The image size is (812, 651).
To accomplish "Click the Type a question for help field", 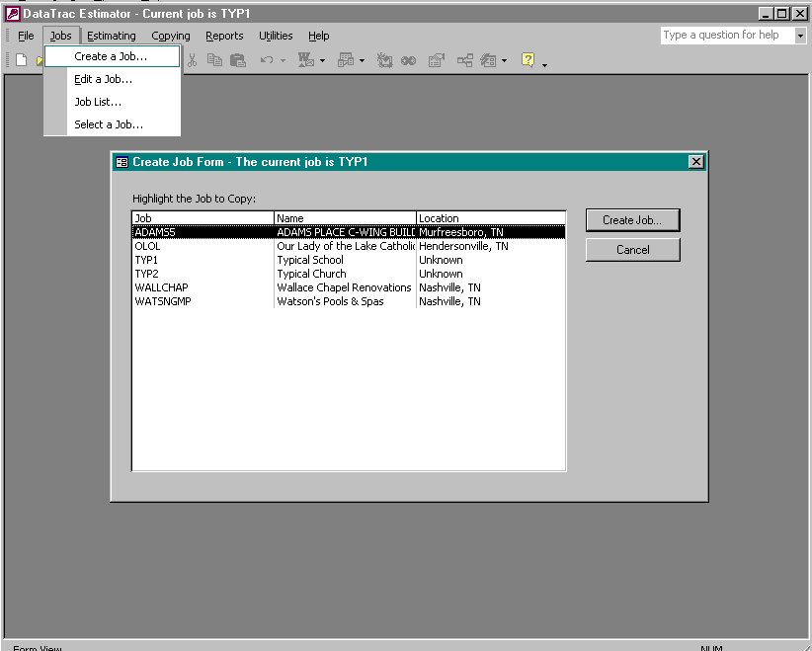I will click(727, 36).
